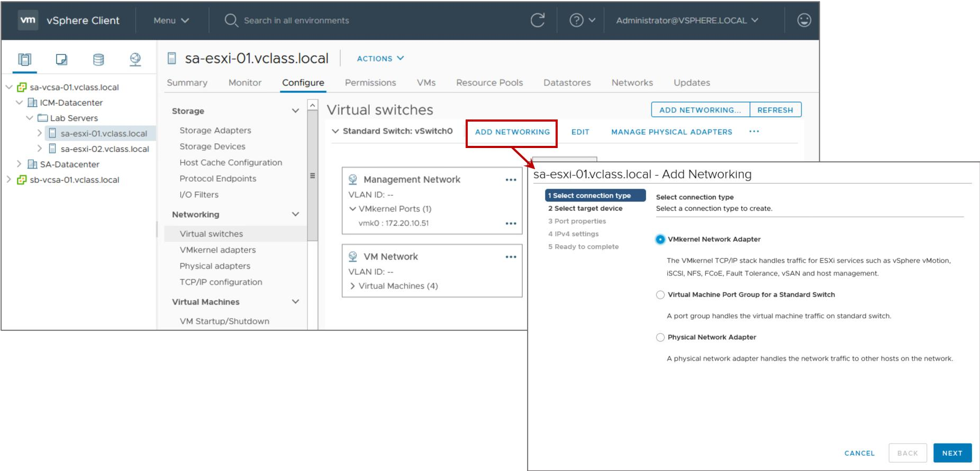Open Management Network ellipsis menu
This screenshot has width=980, height=471.
pos(511,180)
